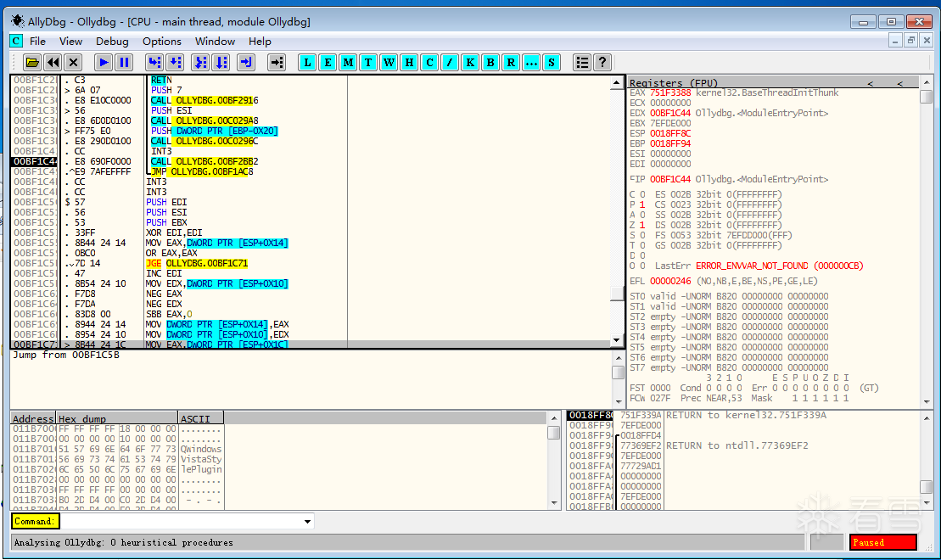This screenshot has width=941, height=560.
Task: Click the EAX register value 751F3388
Action: [670, 93]
